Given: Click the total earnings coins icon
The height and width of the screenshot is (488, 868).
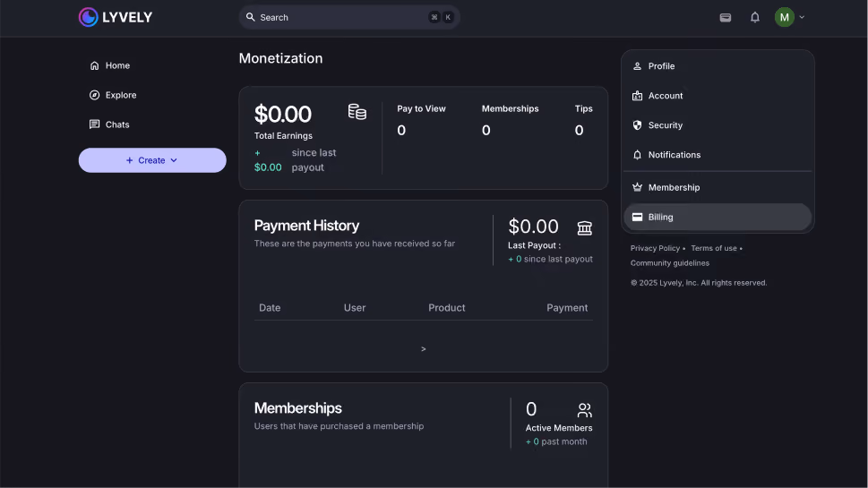Looking at the screenshot, I should 357,112.
